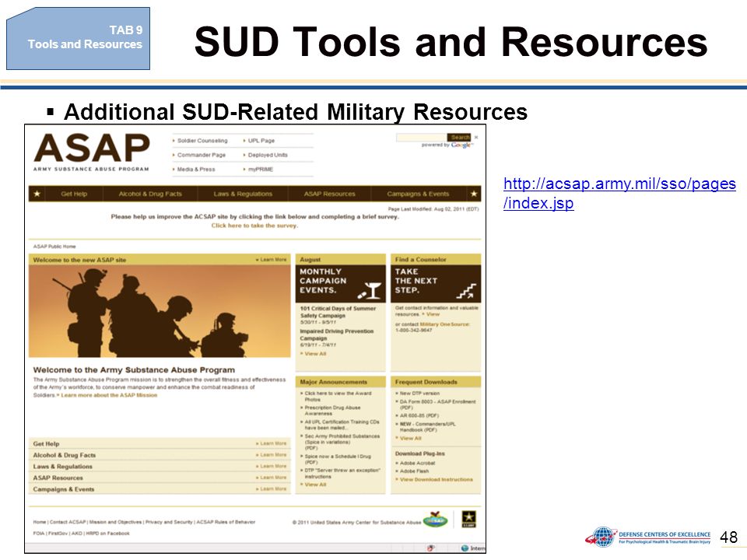Open HRPD on Facebook footer link

coord(107,534)
